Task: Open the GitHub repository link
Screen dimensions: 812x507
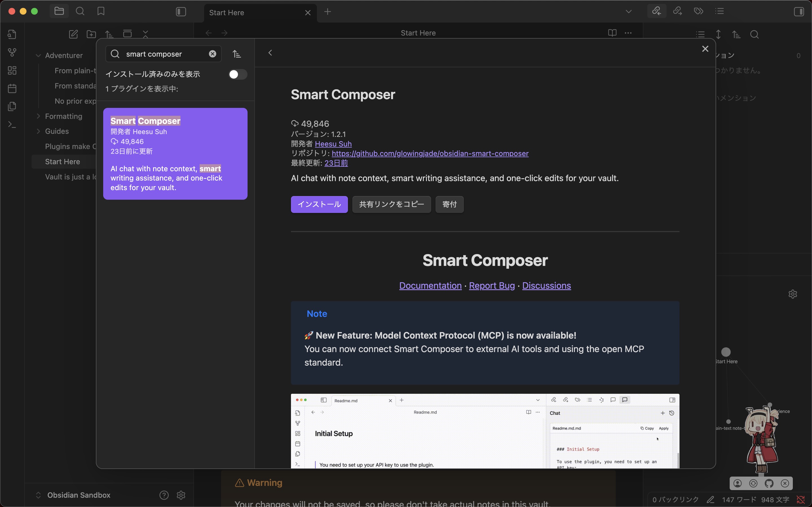Action: (430, 154)
